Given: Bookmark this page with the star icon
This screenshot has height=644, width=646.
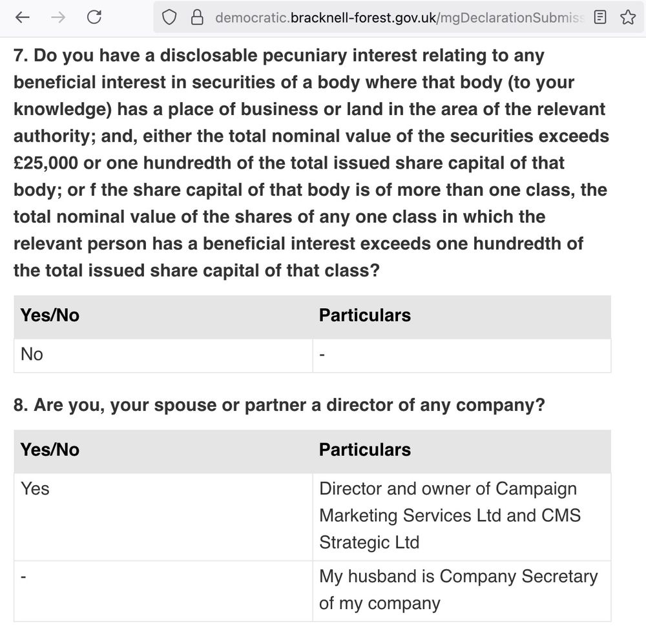Looking at the screenshot, I should click(627, 17).
